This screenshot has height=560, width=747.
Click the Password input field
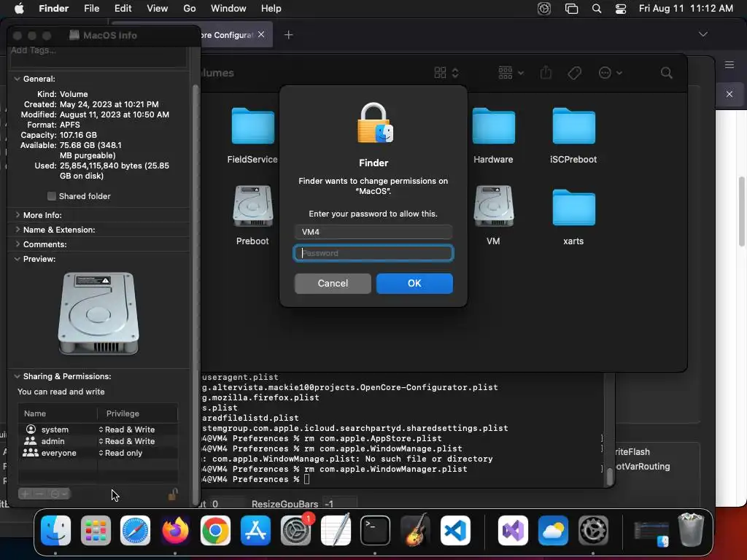[373, 253]
